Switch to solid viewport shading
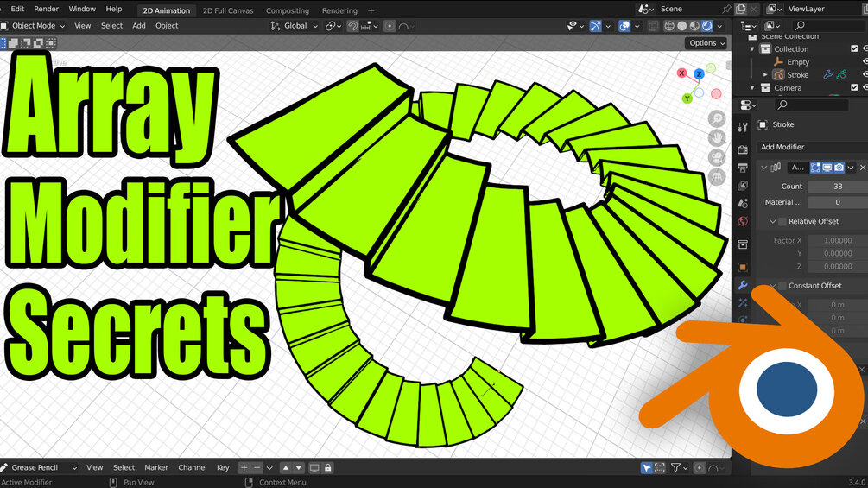 tap(682, 26)
